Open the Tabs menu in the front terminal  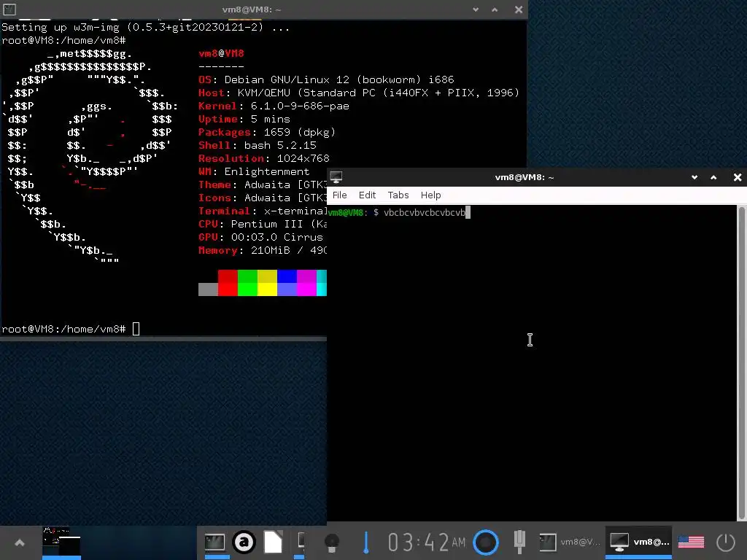398,195
